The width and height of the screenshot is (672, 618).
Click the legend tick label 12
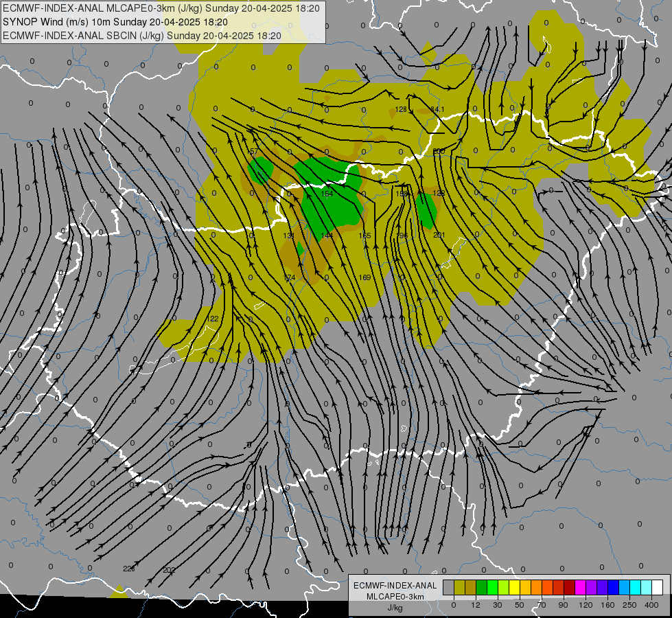476,605
